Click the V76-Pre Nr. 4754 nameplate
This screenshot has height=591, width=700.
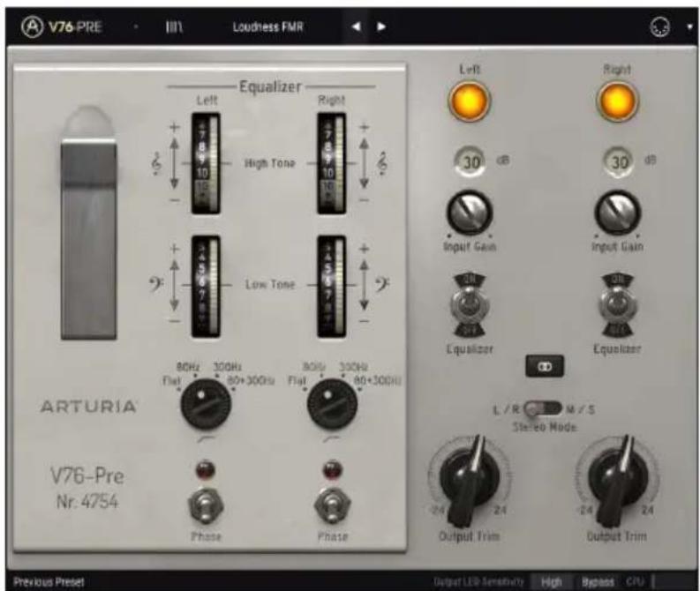click(87, 488)
